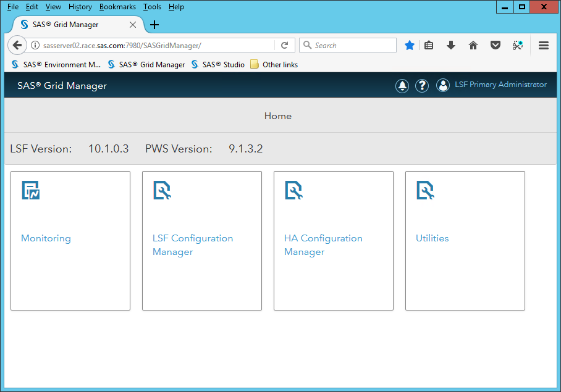Click the Pocket save icon
Screen dimensions: 561x392
point(495,46)
